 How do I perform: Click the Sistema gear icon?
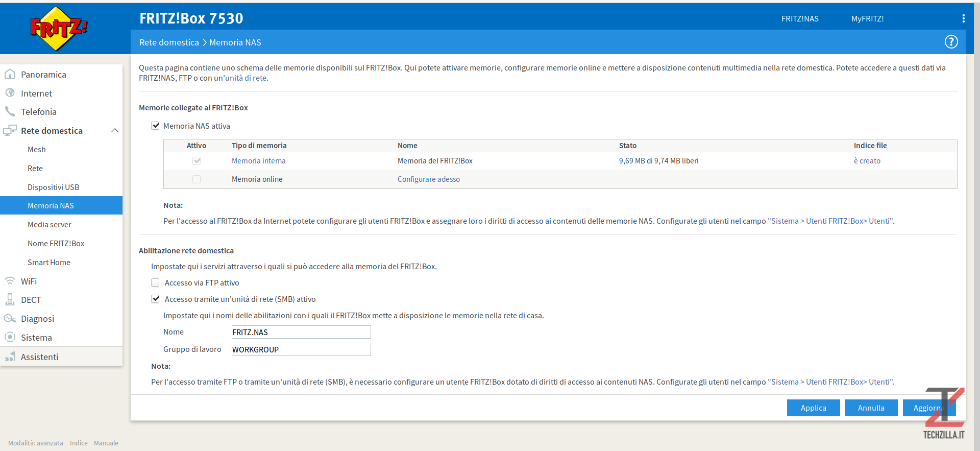click(x=10, y=337)
